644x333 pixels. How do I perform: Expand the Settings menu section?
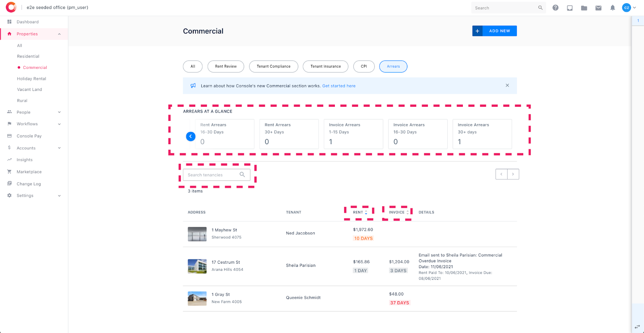click(59, 196)
